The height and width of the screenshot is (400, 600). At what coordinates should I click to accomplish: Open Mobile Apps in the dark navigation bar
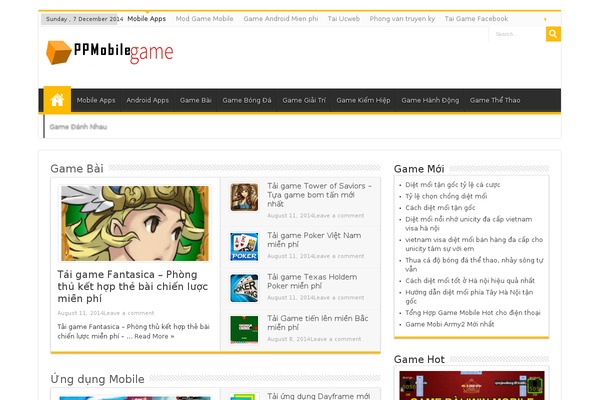coord(96,100)
